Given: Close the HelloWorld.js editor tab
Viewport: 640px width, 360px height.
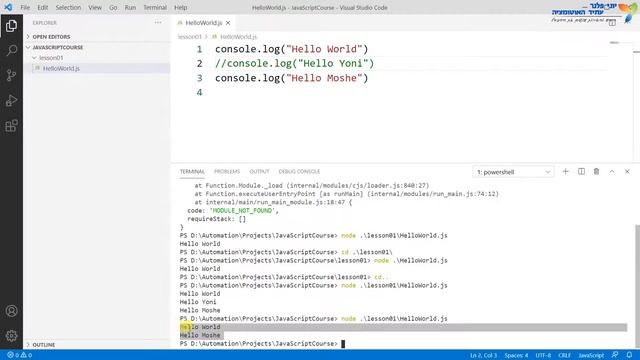Looking at the screenshot, I should 228,23.
